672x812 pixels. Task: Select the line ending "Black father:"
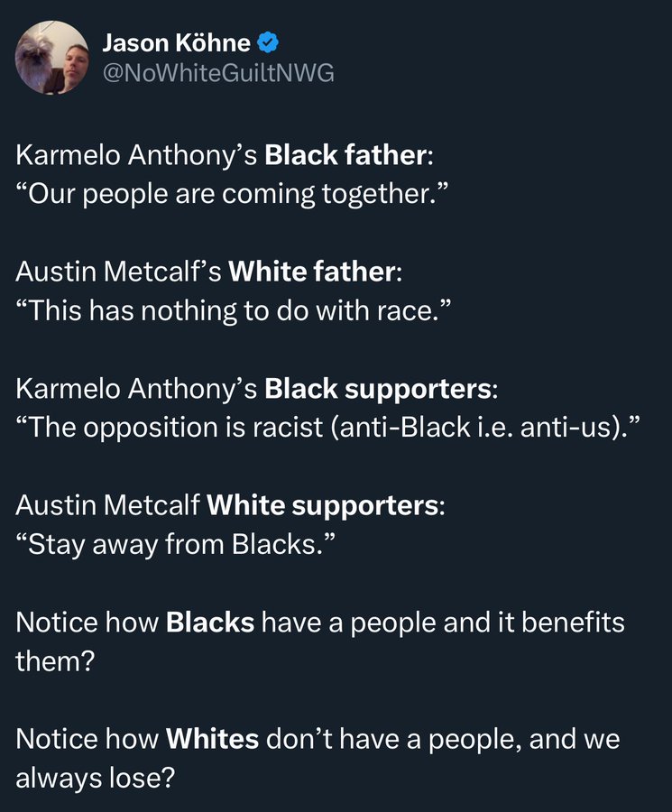pyautogui.click(x=225, y=155)
